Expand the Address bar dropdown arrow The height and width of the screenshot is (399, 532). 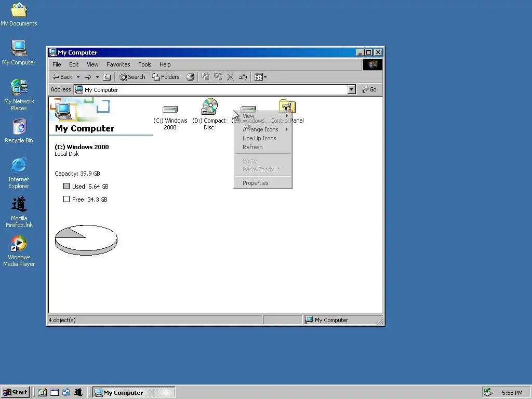pos(352,89)
